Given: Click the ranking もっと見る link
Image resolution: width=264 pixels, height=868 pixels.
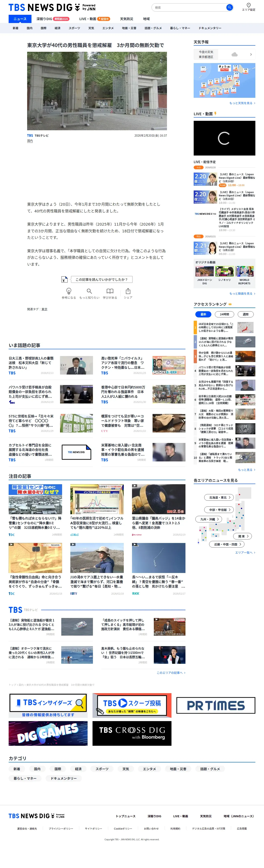Looking at the screenshot, I should [x=247, y=470].
